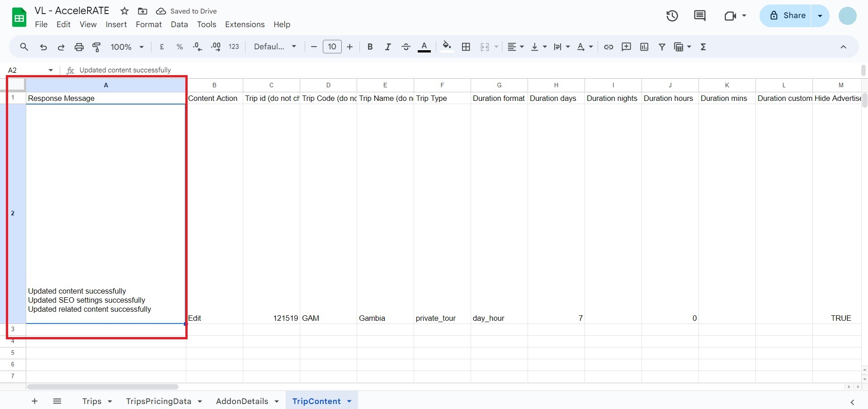The height and width of the screenshot is (409, 868).
Task: Toggle bold formatting
Action: pos(370,47)
